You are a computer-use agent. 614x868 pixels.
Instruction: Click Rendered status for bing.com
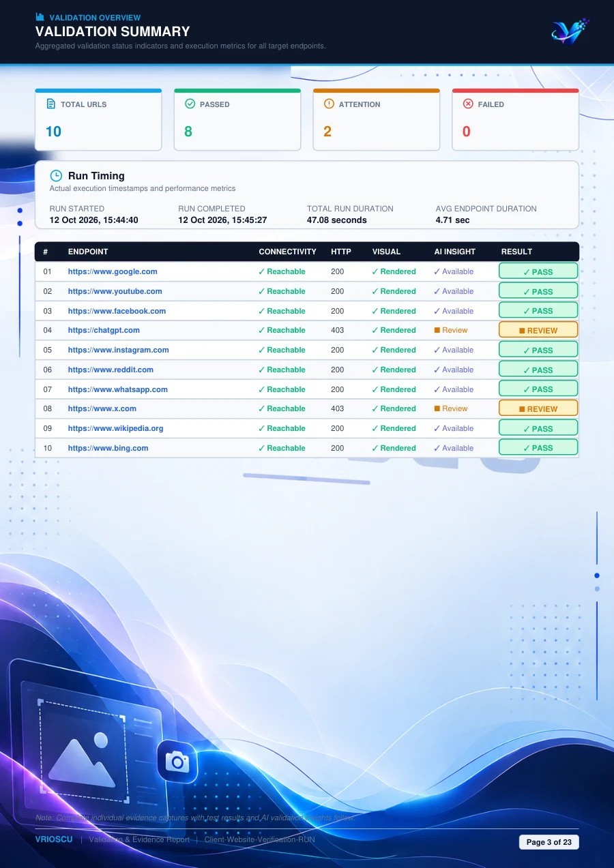[394, 448]
